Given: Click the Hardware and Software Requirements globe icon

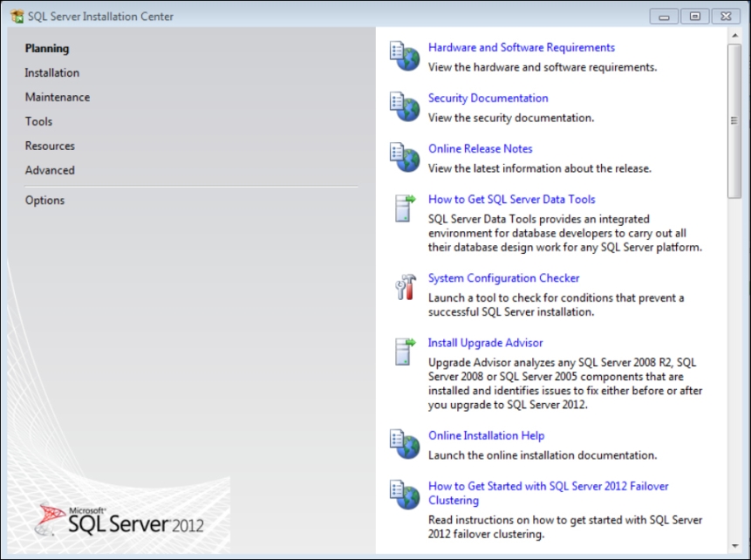Looking at the screenshot, I should tap(404, 56).
